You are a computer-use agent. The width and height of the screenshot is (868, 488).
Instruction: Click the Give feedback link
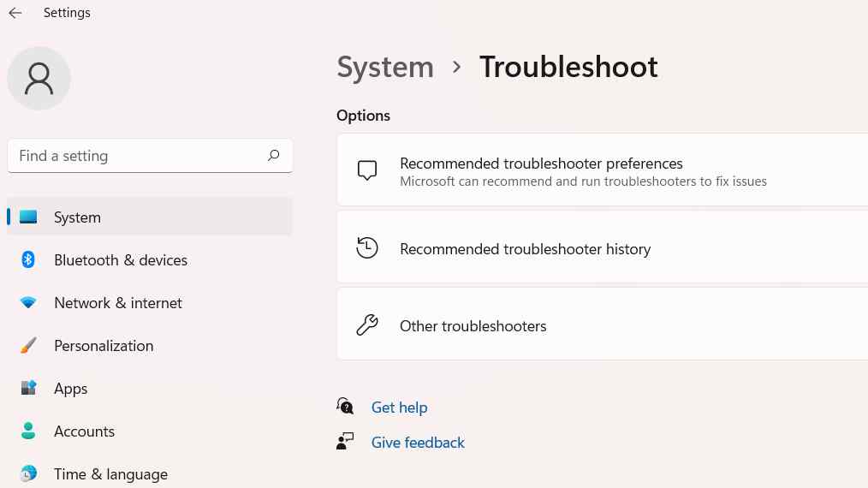tap(418, 442)
